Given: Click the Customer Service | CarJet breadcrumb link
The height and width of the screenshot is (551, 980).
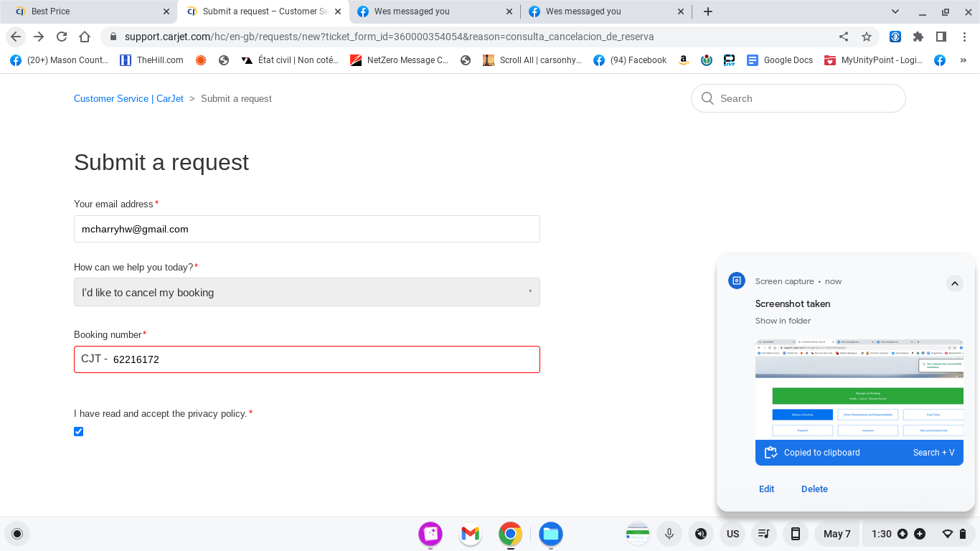Looking at the screenshot, I should point(128,98).
